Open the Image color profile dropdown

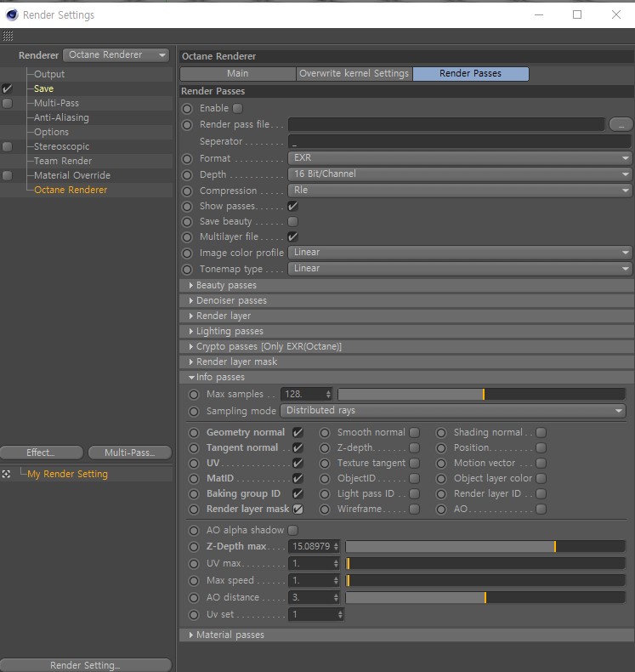(x=460, y=253)
